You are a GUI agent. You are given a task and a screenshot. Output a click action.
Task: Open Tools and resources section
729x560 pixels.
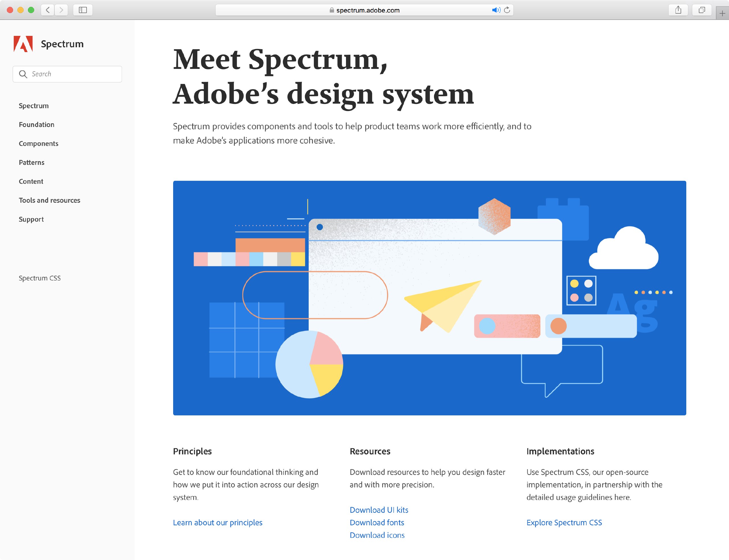pos(50,200)
